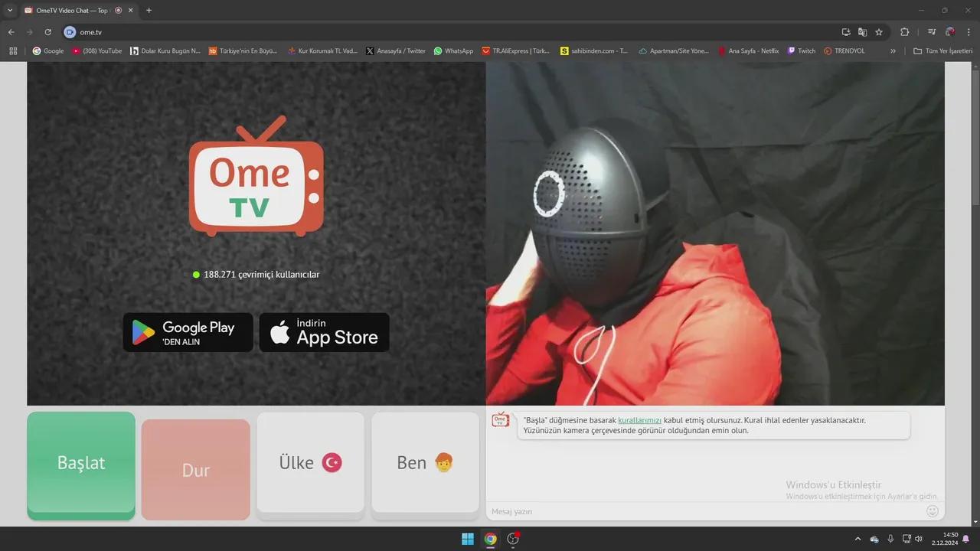
Task: Open the taskbar clock and date
Action: point(945,539)
